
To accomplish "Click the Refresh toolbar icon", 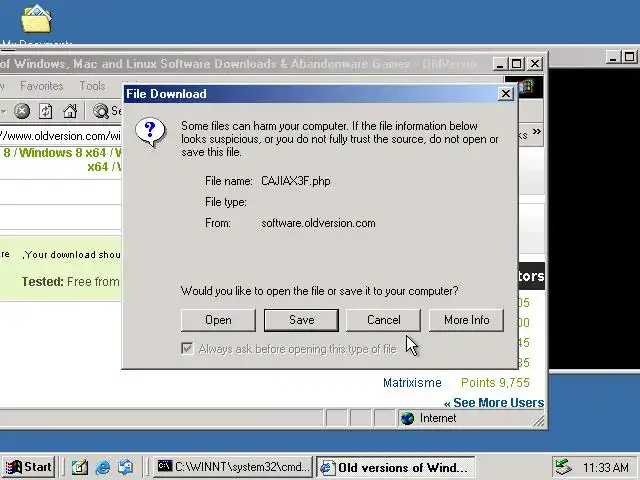I will (x=45, y=111).
